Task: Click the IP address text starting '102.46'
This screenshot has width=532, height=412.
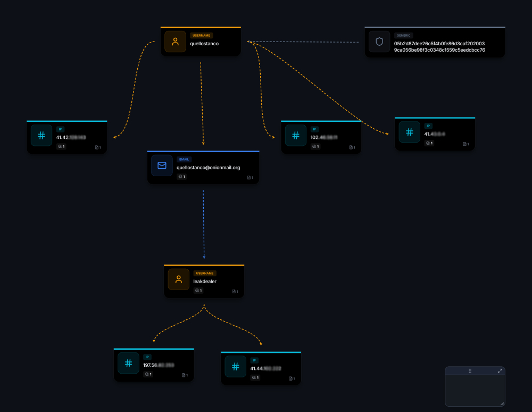Action: tap(324, 137)
